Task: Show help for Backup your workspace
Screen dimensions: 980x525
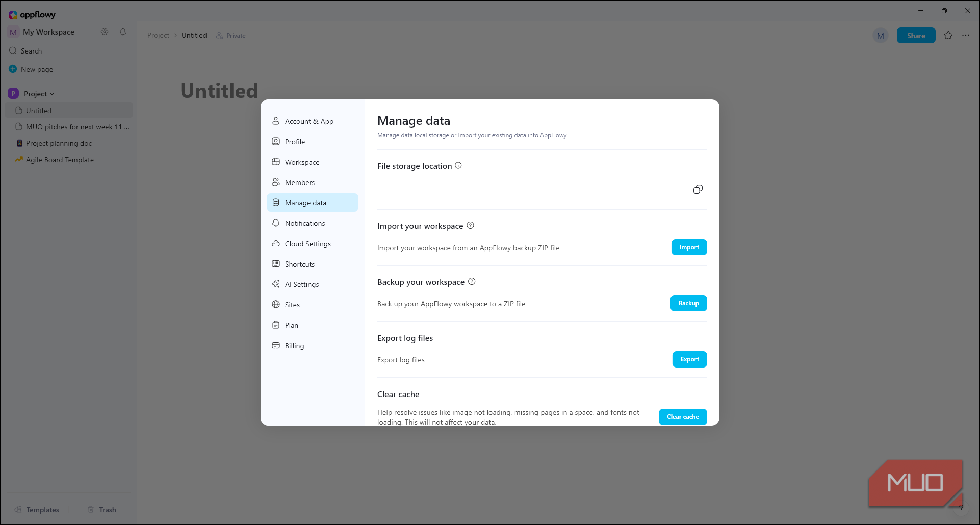Action: pos(472,281)
